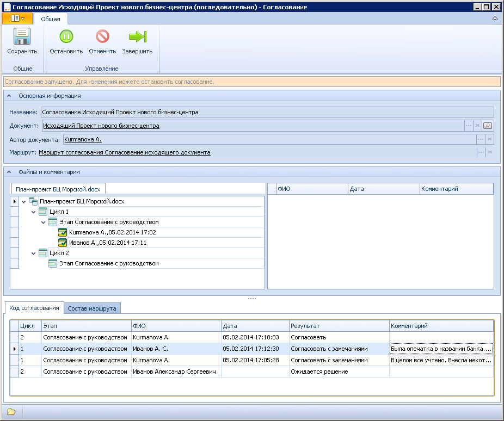Viewport: 504px width, 421px height.
Task: Click the Согласовать result cell
Action: point(339,337)
